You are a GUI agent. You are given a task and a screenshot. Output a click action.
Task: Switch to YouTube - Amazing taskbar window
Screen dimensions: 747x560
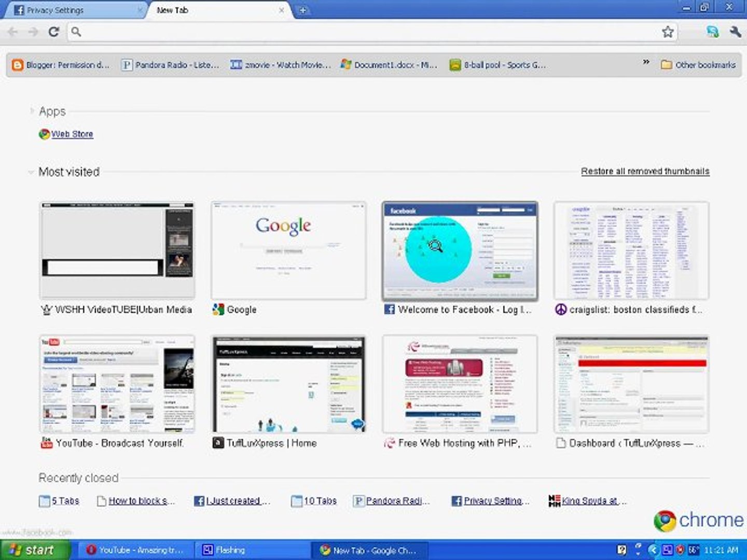pos(135,550)
